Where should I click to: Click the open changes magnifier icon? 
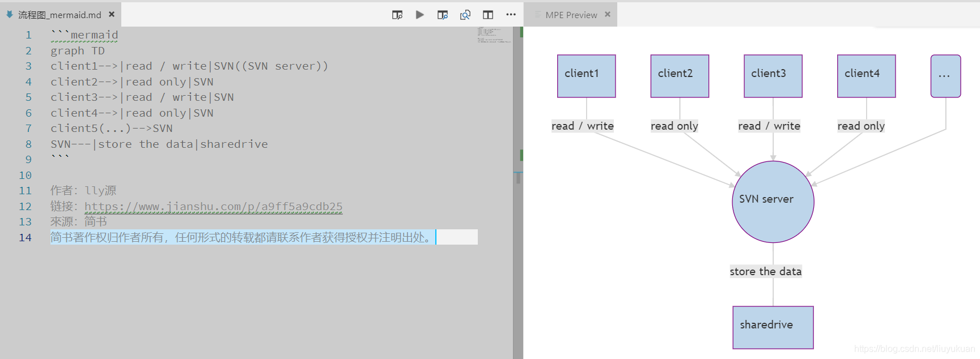(465, 15)
